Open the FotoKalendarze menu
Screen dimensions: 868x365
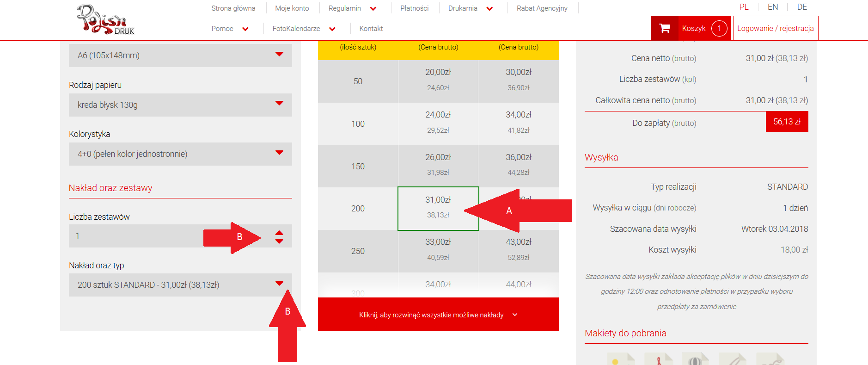click(303, 29)
